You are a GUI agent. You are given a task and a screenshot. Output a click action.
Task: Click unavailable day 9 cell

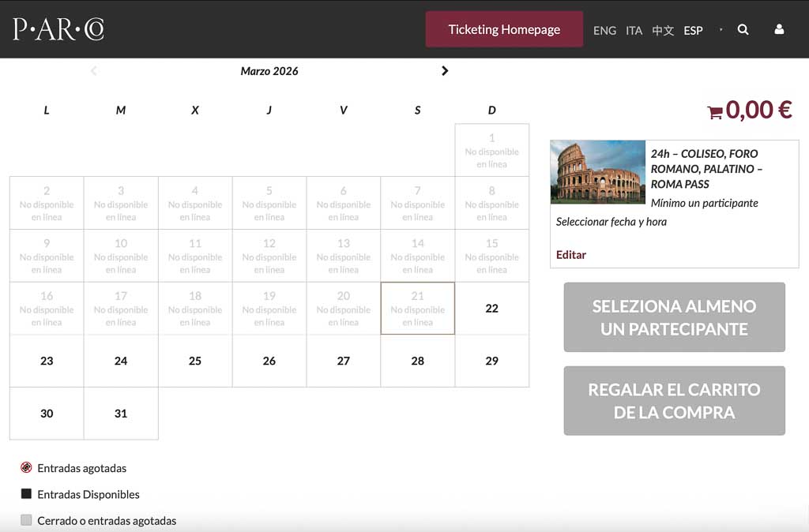click(47, 256)
